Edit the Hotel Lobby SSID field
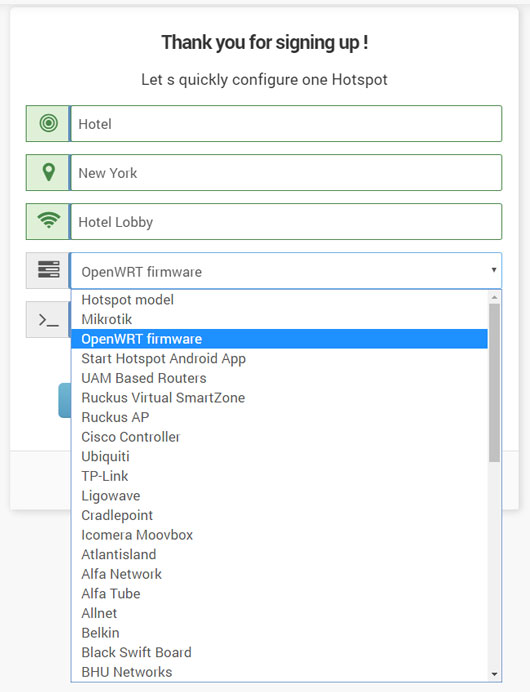This screenshot has width=530, height=692. coord(286,222)
